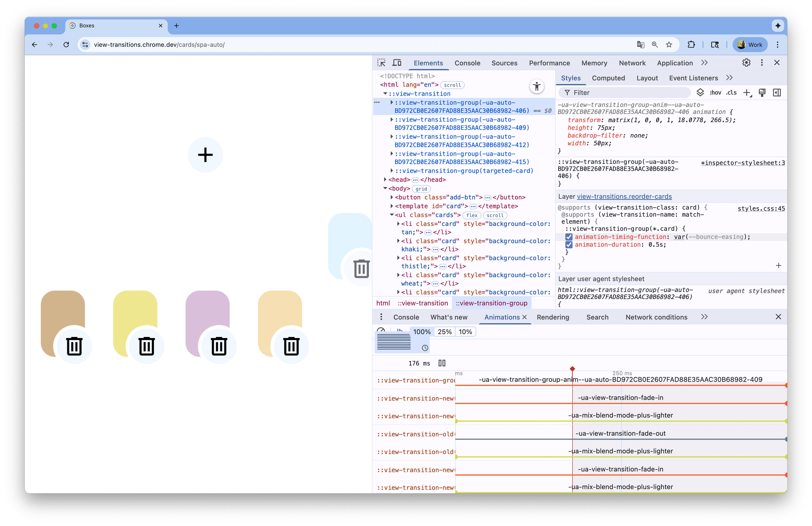The image size is (812, 526).
Task: Toggle the device toolbar icon
Action: [x=397, y=63]
